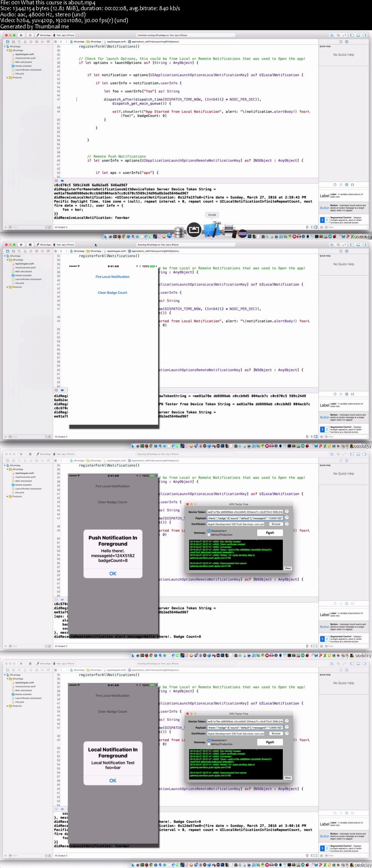Expand Products folder triangle, 00:00:49 frame
The width and height of the screenshot is (372, 868).
(8, 77)
